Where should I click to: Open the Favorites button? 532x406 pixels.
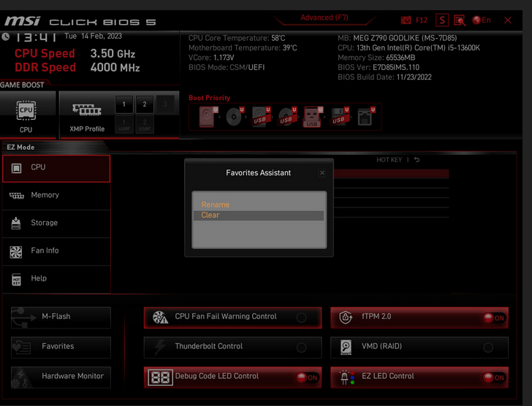[61, 347]
